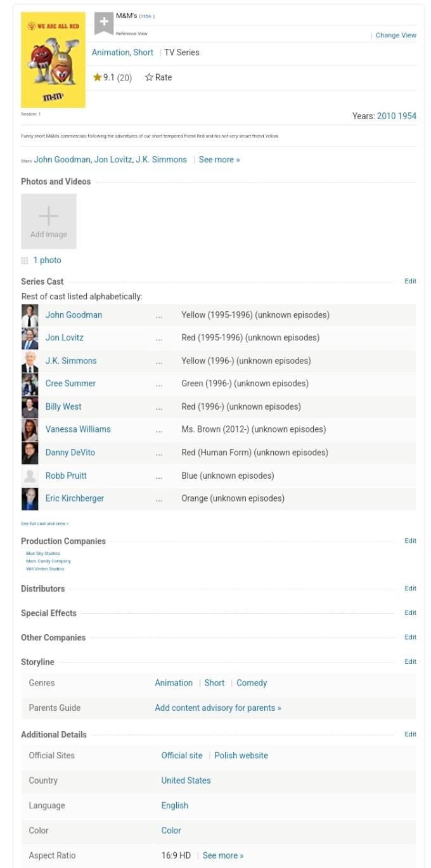Expand the See full cast and crew link
Viewport: 431px width, 868px height.
tap(44, 524)
